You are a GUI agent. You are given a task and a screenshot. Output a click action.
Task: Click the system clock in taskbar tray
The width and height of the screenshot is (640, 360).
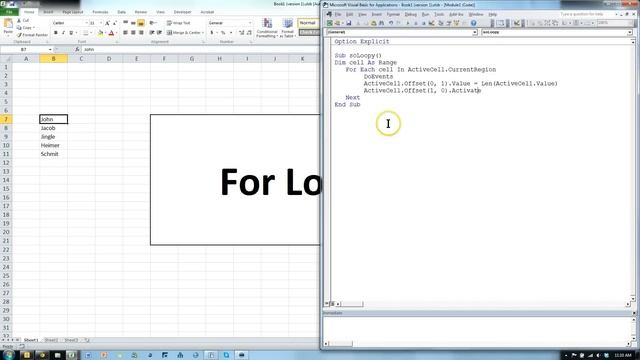click(623, 356)
